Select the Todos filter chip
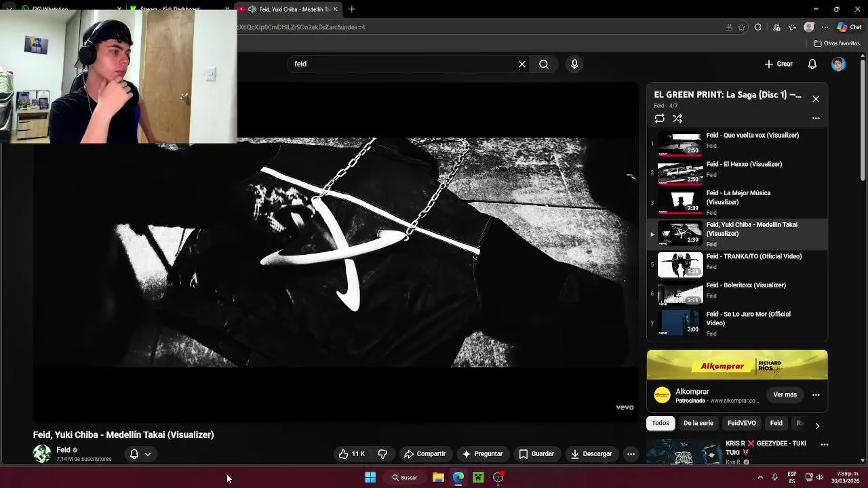The height and width of the screenshot is (488, 868). [x=660, y=423]
